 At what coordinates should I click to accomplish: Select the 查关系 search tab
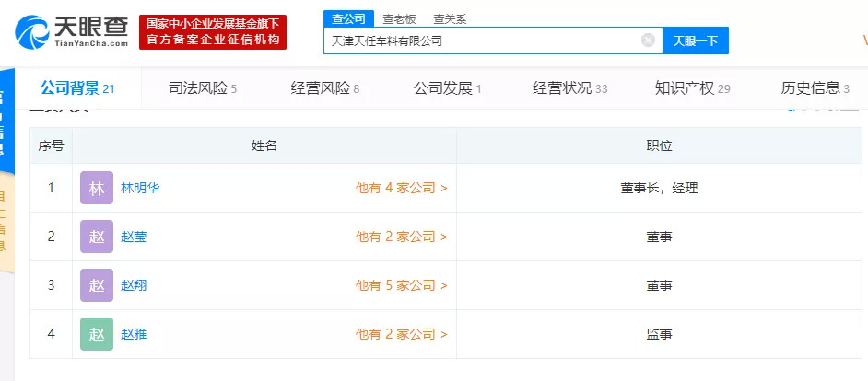[449, 18]
